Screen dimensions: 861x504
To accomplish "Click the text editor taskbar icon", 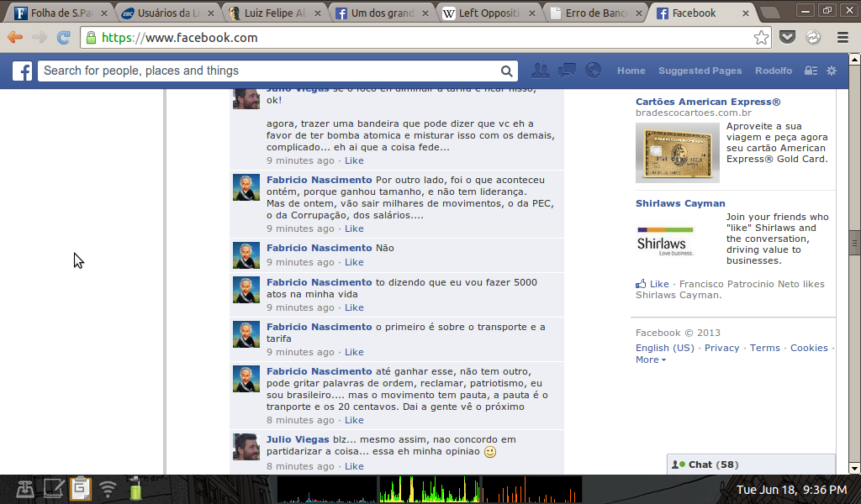I will (x=53, y=488).
